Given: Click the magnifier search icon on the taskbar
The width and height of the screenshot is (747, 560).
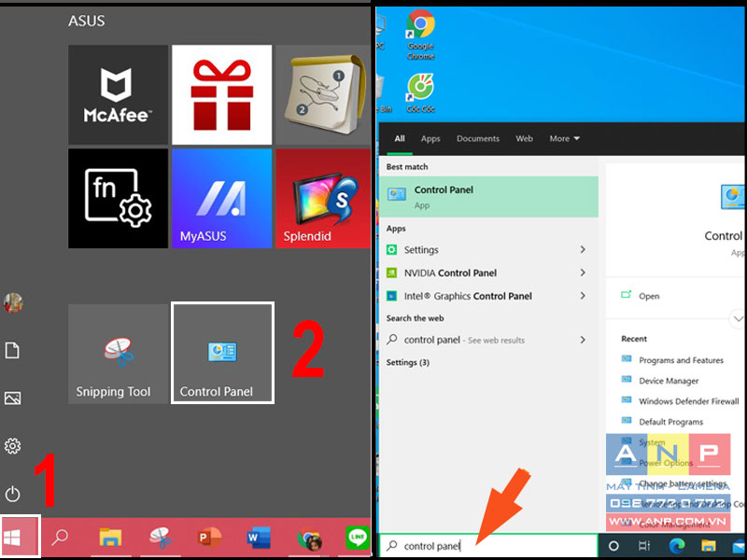Looking at the screenshot, I should (60, 538).
